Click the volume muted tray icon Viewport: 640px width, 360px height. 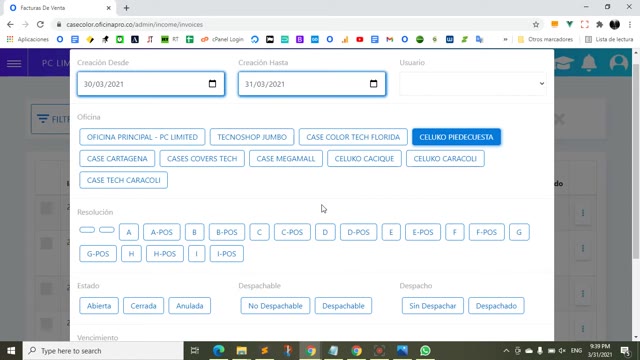562,351
